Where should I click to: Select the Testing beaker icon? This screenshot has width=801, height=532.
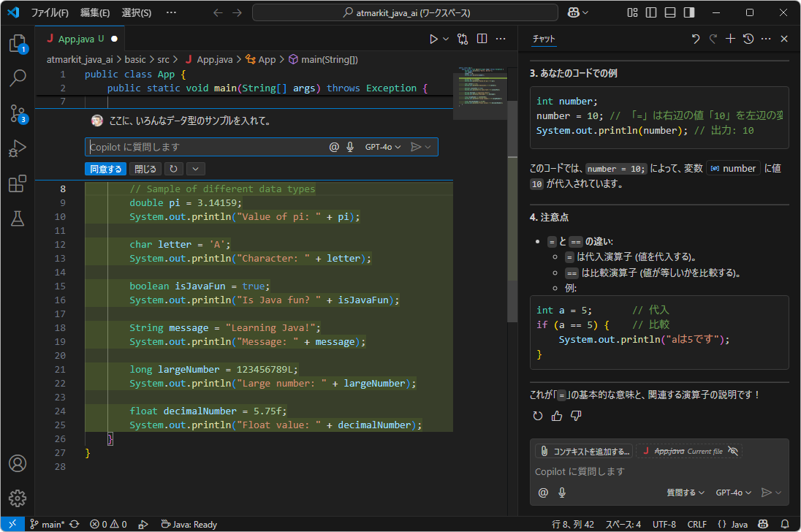point(17,218)
